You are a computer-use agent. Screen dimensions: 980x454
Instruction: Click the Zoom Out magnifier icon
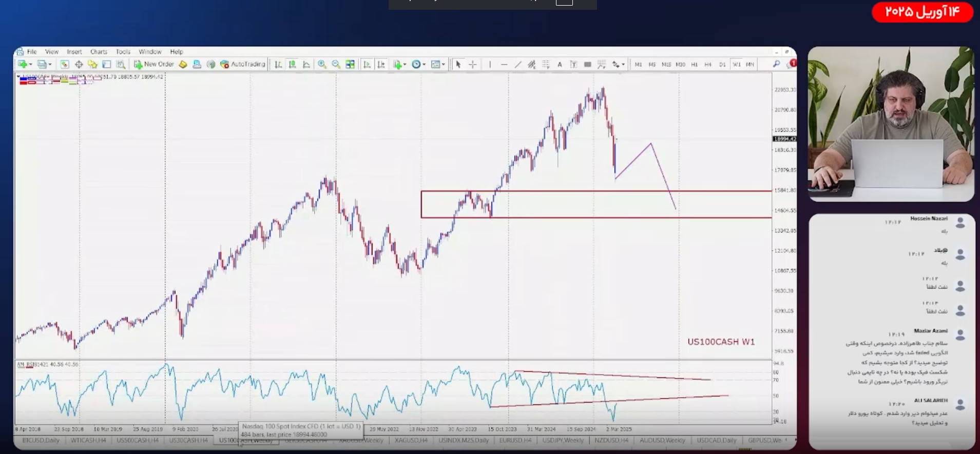[x=336, y=64]
